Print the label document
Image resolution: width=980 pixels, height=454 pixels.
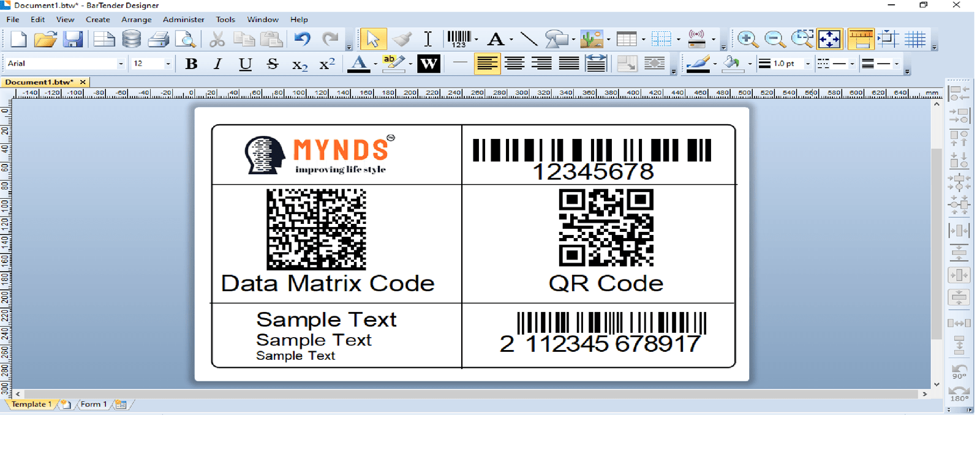point(159,39)
